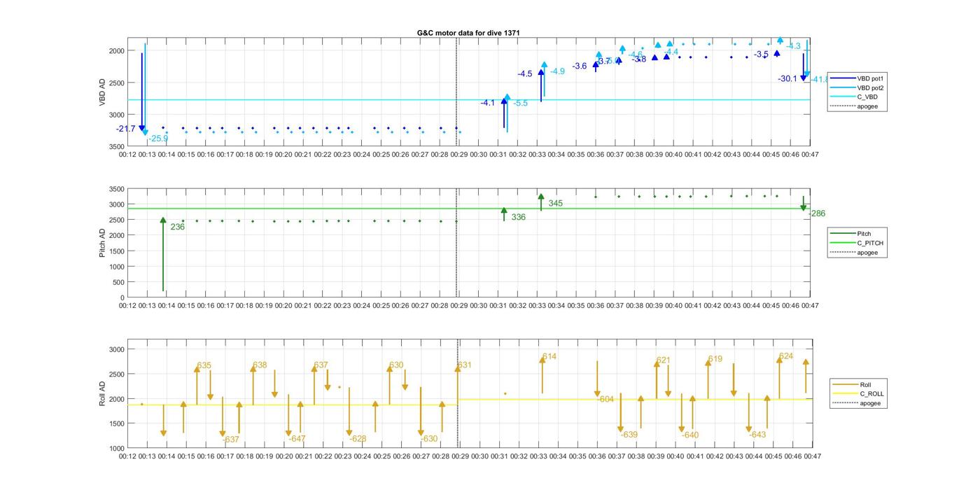Click the -21.7 VBD data label
The height and width of the screenshot is (504, 980).
(x=126, y=129)
